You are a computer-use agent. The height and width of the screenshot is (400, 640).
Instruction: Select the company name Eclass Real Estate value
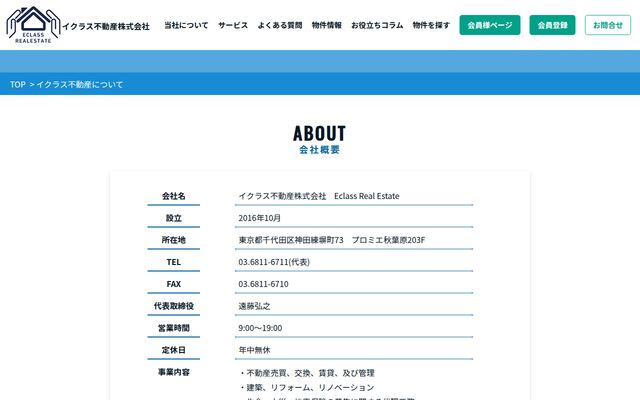(x=319, y=196)
